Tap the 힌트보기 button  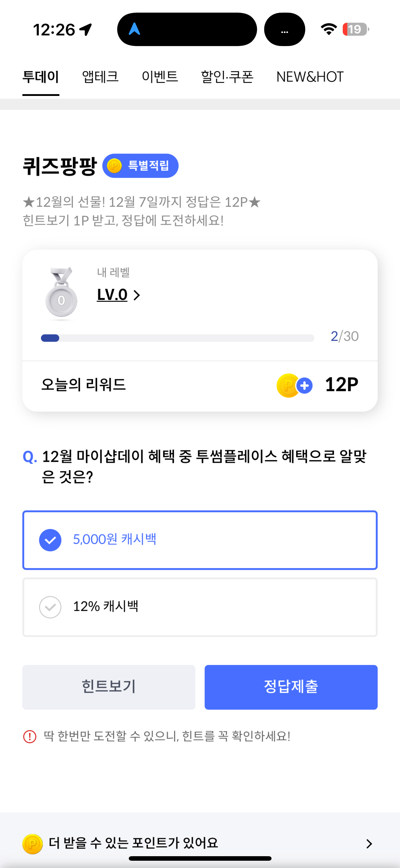[108, 687]
